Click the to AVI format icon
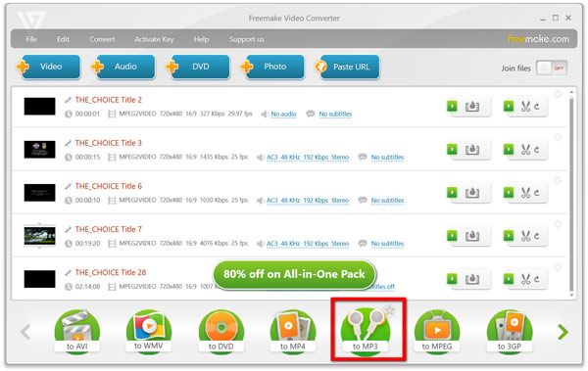The height and width of the screenshot is (371, 588). click(x=76, y=330)
